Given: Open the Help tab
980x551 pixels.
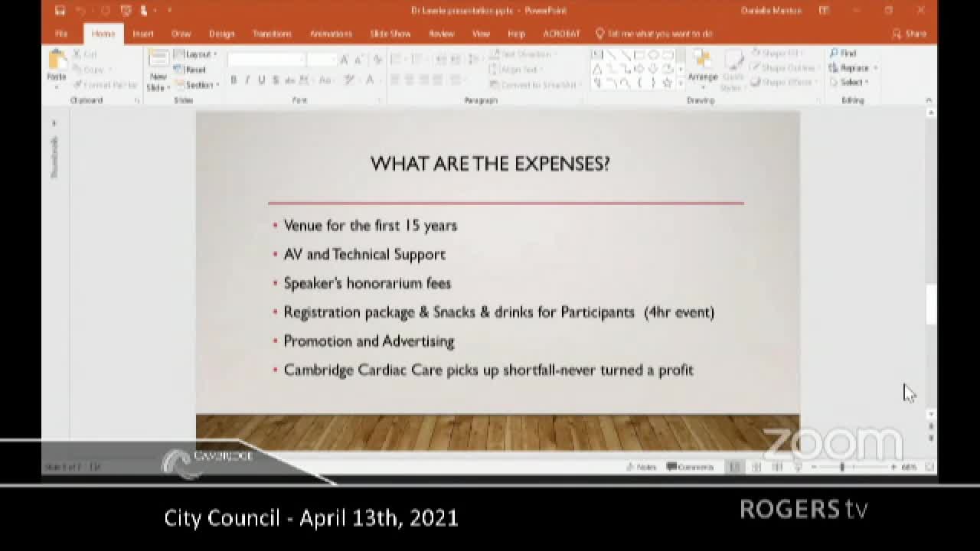Looking at the screenshot, I should [517, 34].
